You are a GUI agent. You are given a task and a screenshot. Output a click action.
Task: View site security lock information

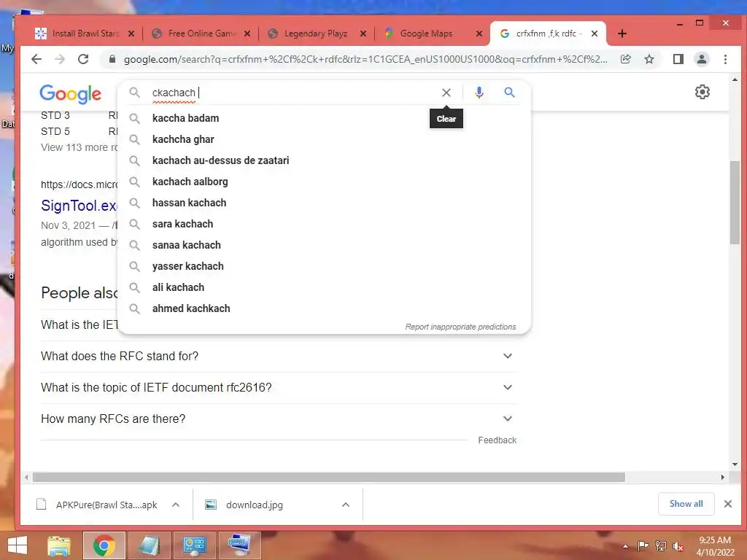112,59
